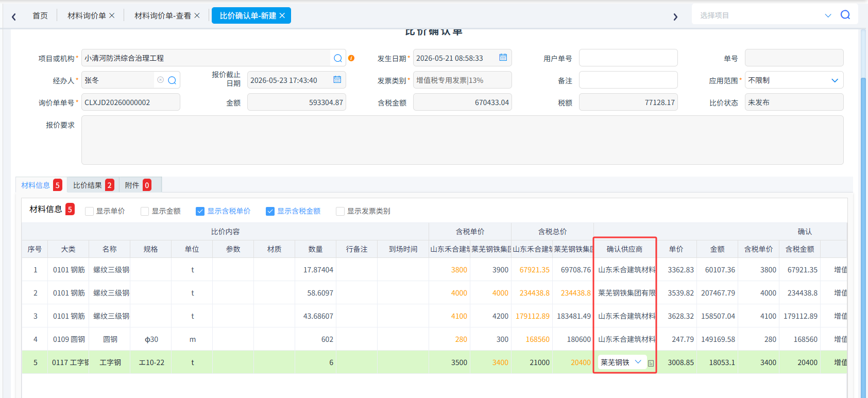Screen dimensions: 868x398
Task: Click the 询价单单号 field
Action: [x=131, y=102]
